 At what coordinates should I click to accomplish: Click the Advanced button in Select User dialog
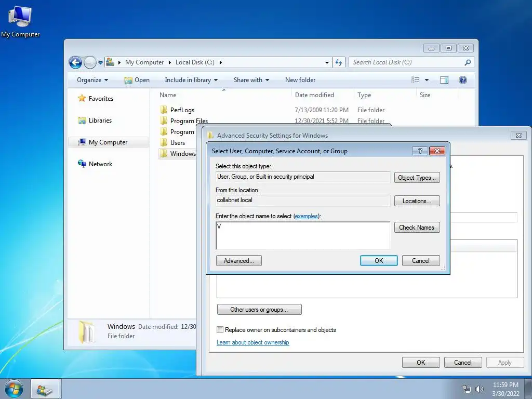(239, 261)
